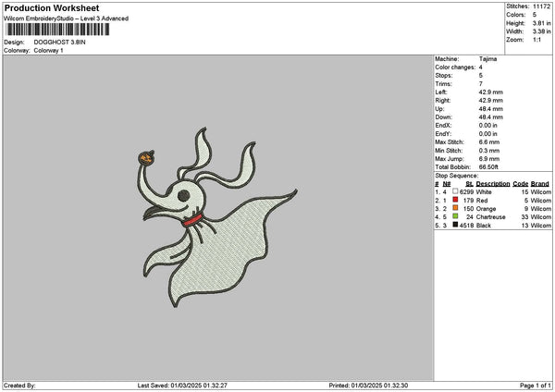This screenshot has height=392, width=555.
Task: Click the 'Trims:' label
Action: tap(443, 84)
